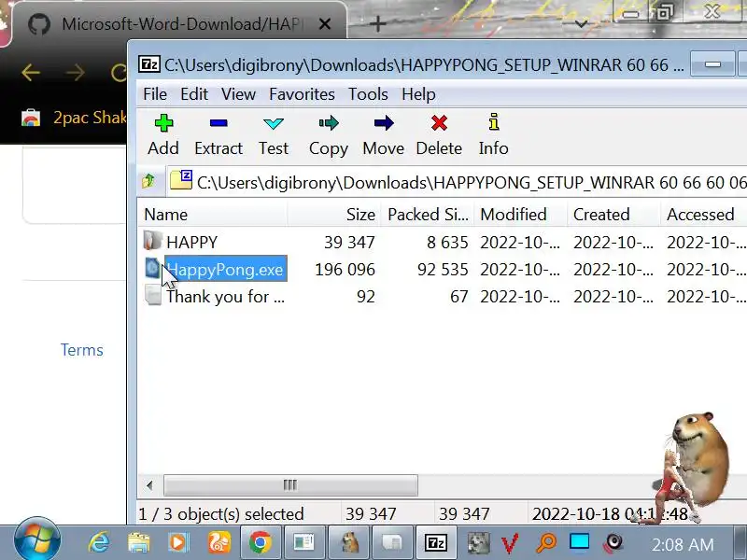The height and width of the screenshot is (560, 747).
Task: Open the Help menu
Action: pos(418,94)
